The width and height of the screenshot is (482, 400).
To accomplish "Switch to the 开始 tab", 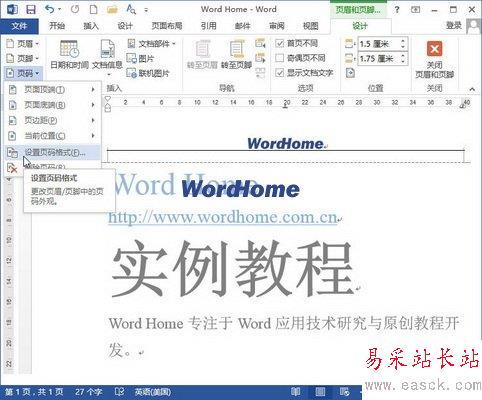I will pyautogui.click(x=57, y=26).
